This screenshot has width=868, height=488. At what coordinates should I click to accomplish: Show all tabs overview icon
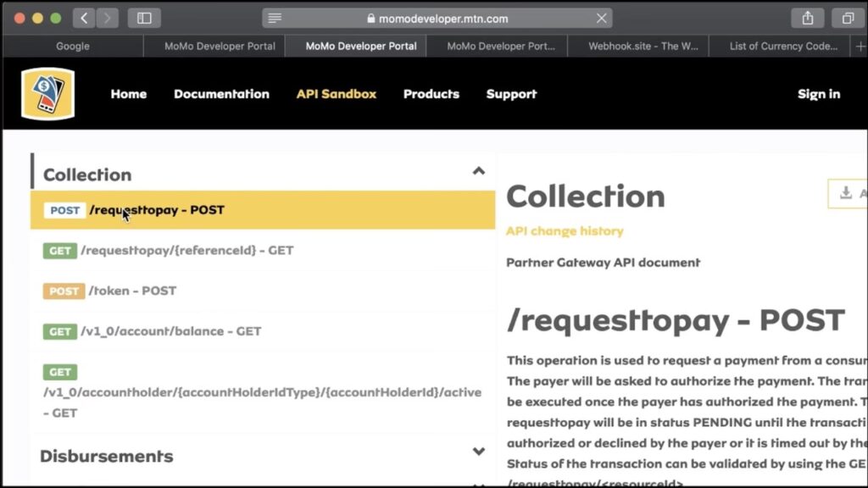coord(848,18)
